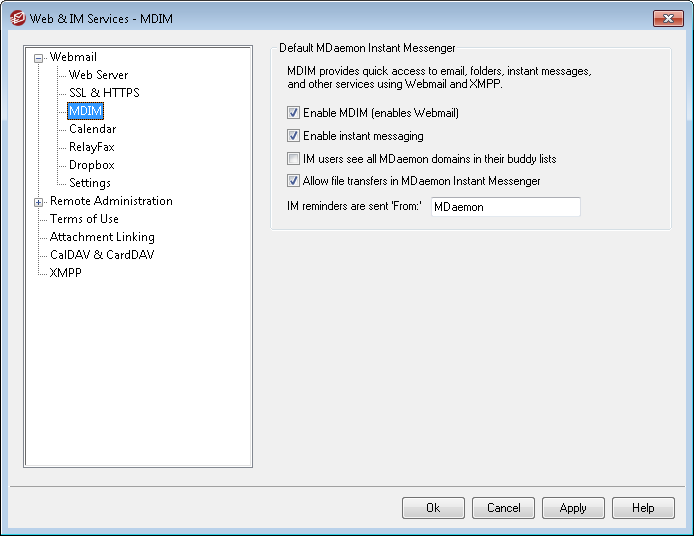Select Attachment Linking in the tree
This screenshot has width=694, height=536.
coord(102,237)
